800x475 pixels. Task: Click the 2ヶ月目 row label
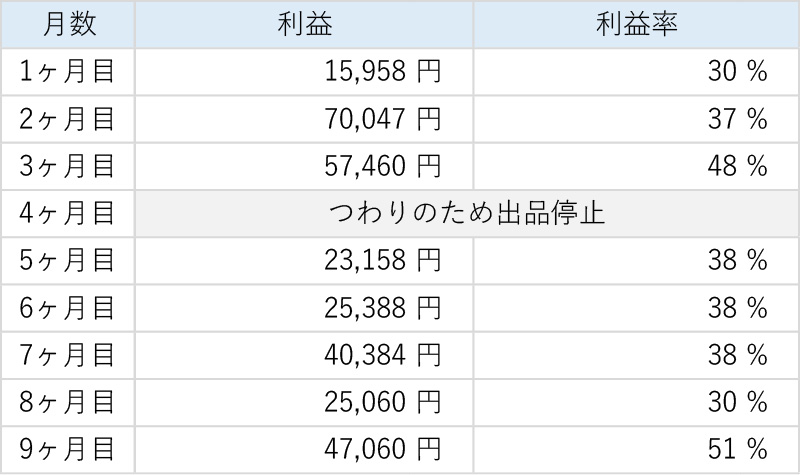pos(68,119)
